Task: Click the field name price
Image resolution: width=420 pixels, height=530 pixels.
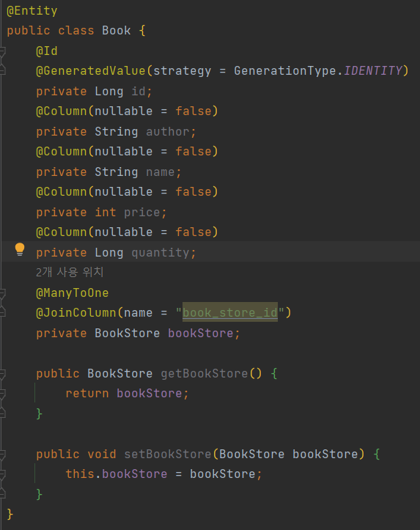Action: coord(142,213)
